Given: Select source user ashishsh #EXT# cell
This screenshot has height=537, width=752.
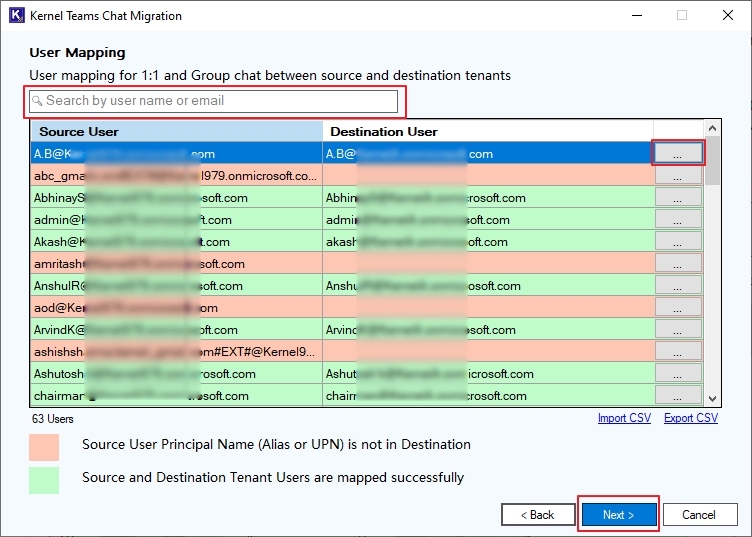Looking at the screenshot, I should click(x=176, y=352).
